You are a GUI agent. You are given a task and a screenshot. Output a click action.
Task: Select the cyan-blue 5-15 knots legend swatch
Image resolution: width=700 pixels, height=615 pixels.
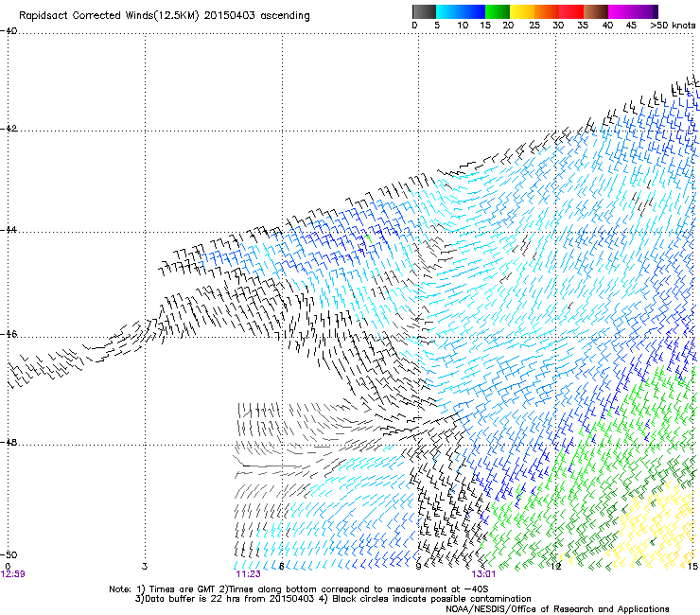point(461,11)
